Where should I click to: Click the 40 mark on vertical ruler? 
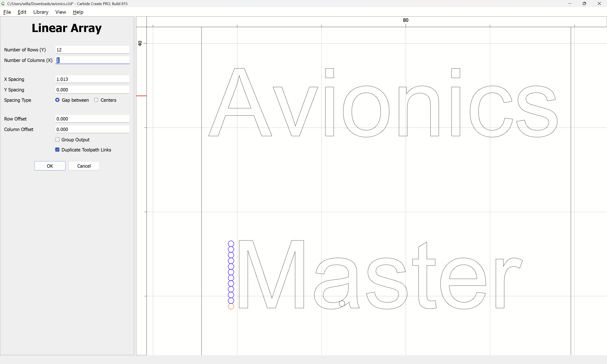coord(140,43)
